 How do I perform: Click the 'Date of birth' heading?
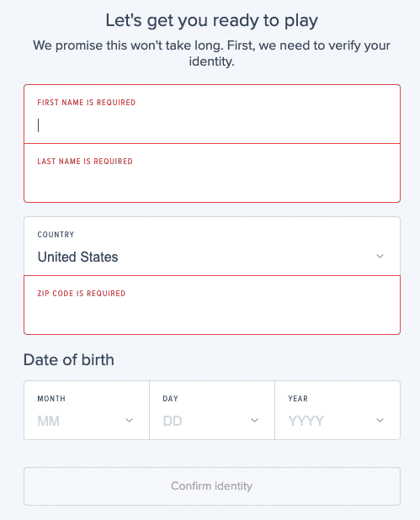click(69, 360)
